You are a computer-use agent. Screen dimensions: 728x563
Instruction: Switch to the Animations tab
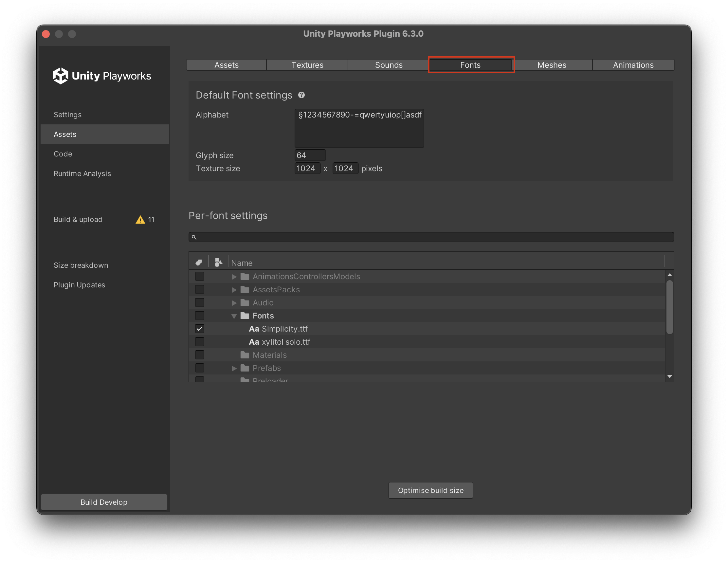click(x=633, y=65)
